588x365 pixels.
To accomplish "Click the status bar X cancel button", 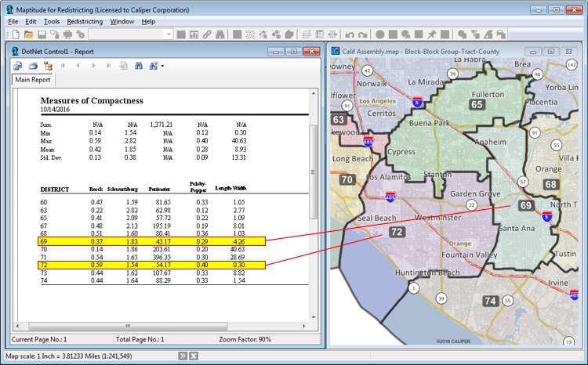I will pos(194,356).
